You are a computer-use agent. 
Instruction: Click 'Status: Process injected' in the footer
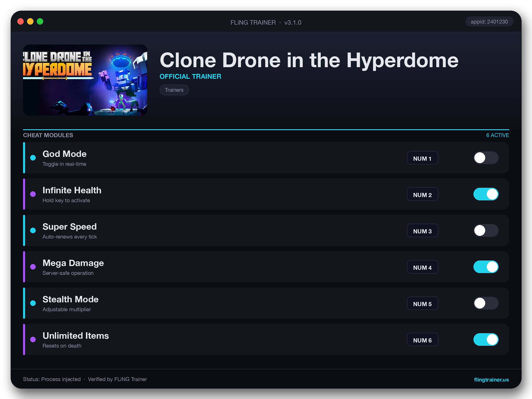52,379
